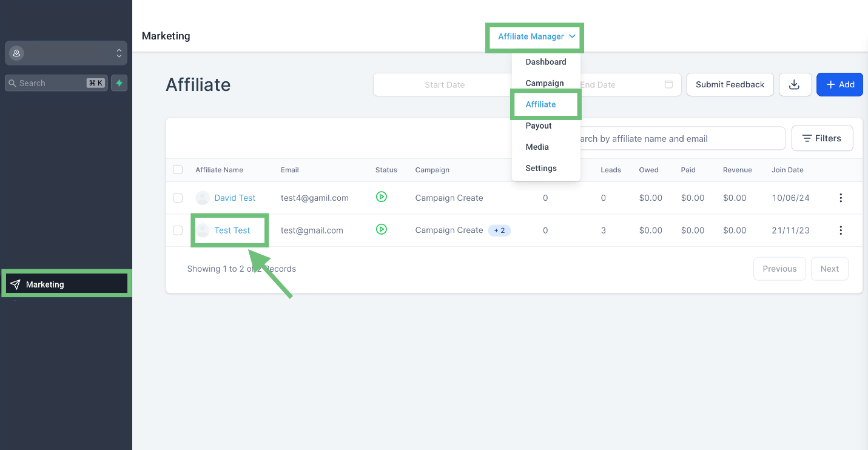Click the sidebar Search field
Screen dimensions: 868x450
coord(56,83)
